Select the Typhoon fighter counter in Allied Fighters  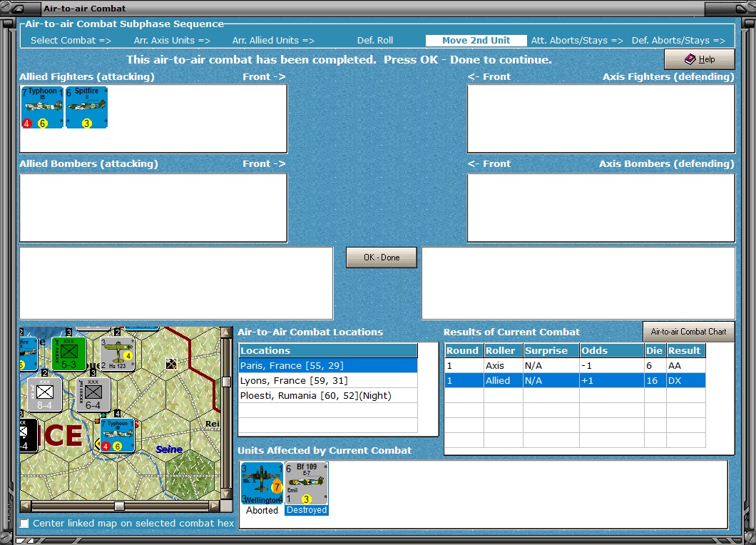[42, 107]
